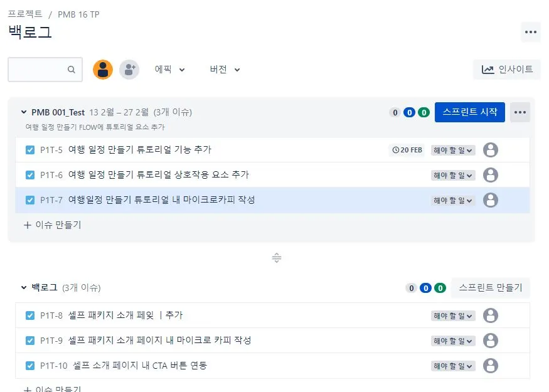The width and height of the screenshot is (549, 392).
Task: Open the 버전 filter dropdown
Action: pos(223,70)
